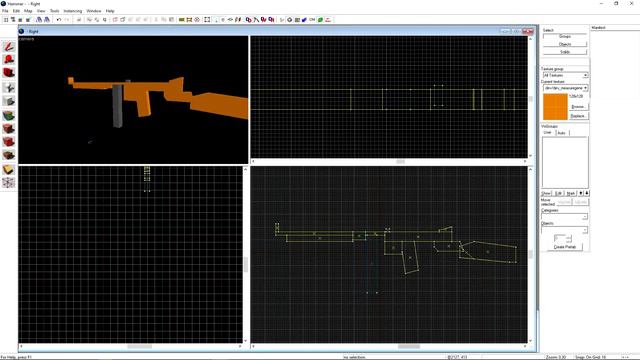
Task: Open the Instancing menu
Action: [x=73, y=11]
